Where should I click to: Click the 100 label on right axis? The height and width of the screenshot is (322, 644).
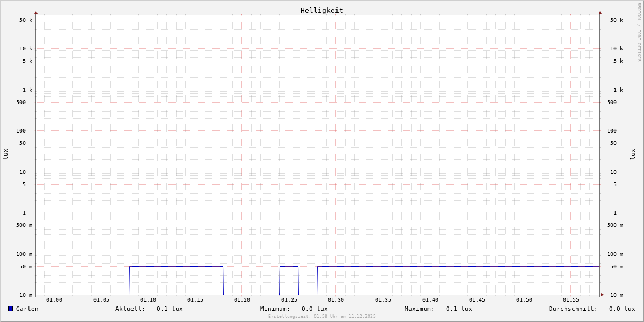click(612, 131)
